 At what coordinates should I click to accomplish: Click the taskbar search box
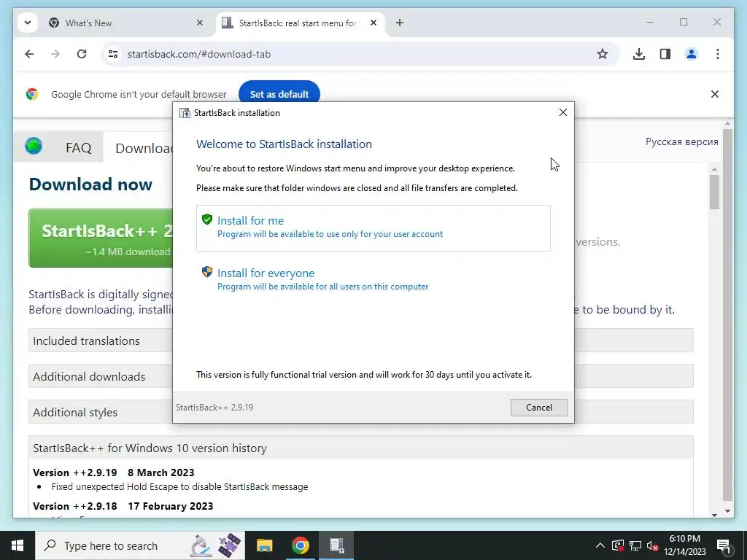140,545
